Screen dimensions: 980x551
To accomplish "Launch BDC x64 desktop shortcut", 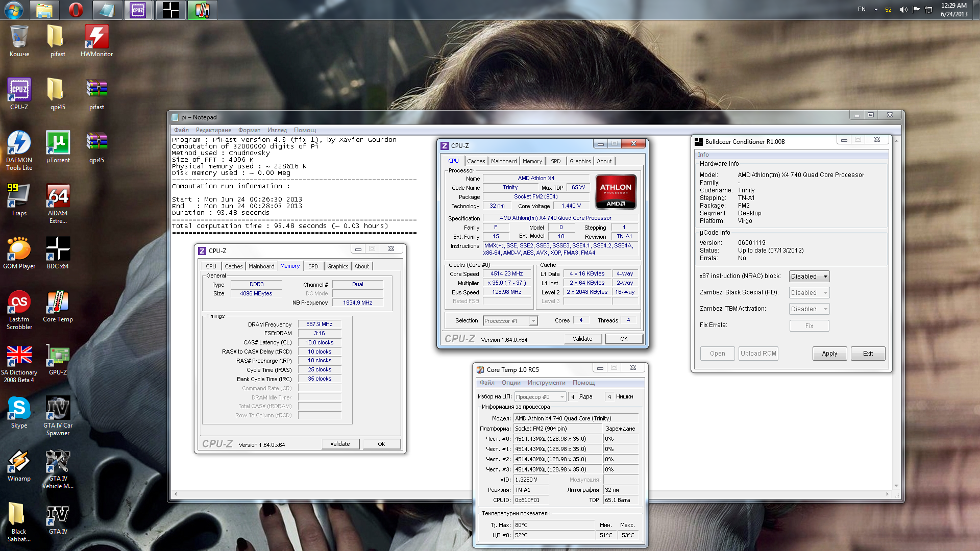I will (58, 253).
